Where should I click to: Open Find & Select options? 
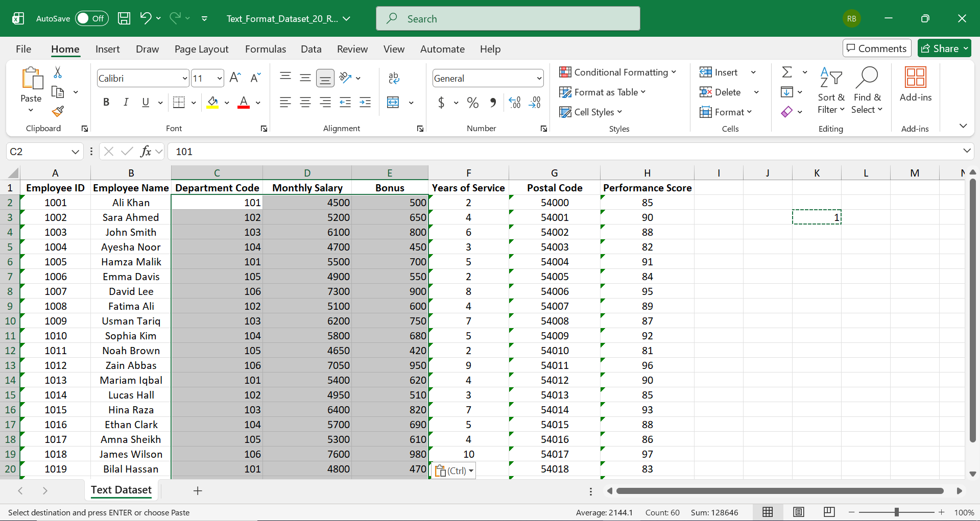867,90
